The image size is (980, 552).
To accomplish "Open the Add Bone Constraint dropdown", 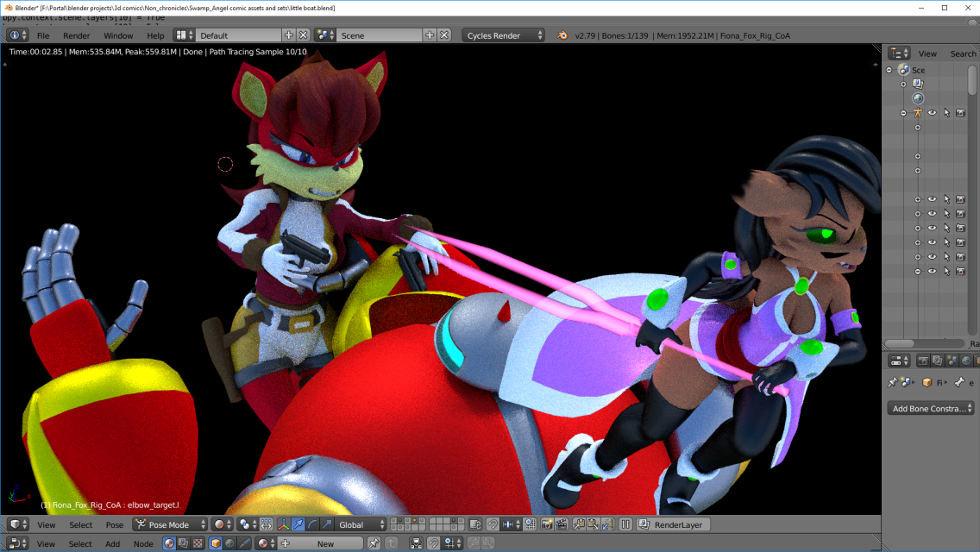I will pos(931,408).
